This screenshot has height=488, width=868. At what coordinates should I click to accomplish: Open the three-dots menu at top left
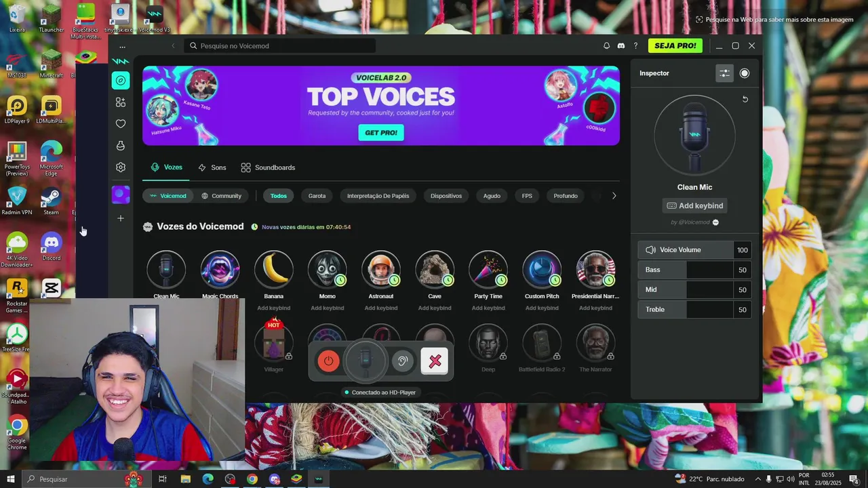tap(122, 47)
